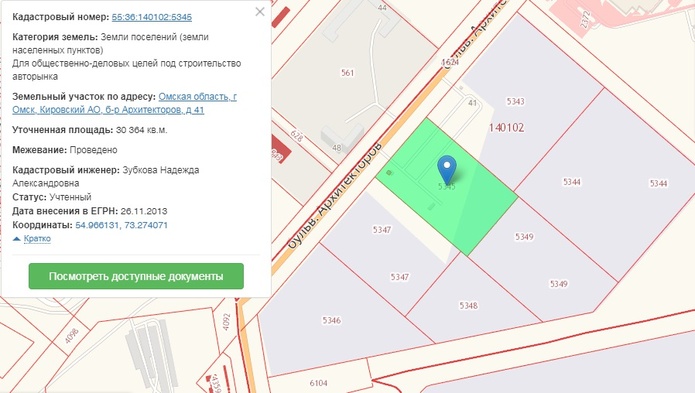This screenshot has width=695, height=393.
Task: Click Посмотреть доступные документы button
Action: tap(136, 276)
